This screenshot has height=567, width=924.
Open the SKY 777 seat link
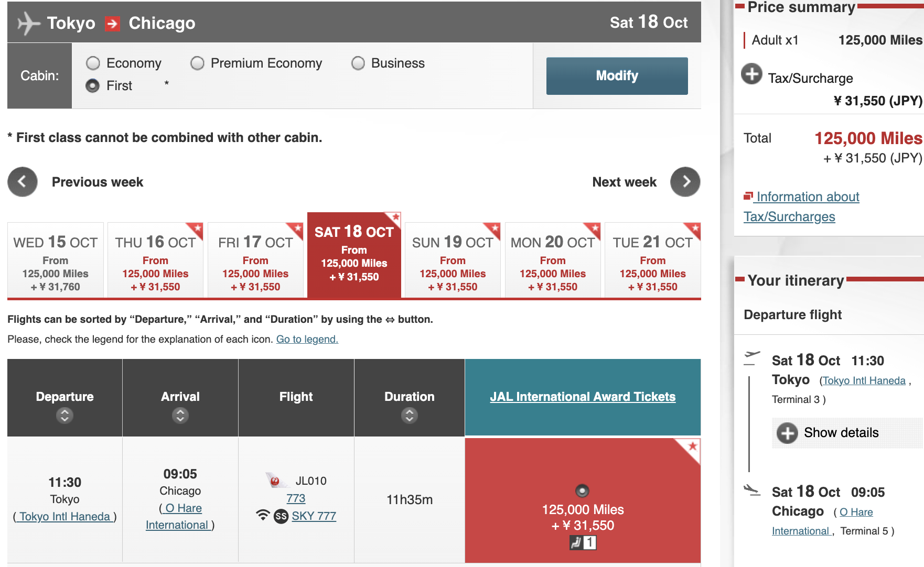(314, 516)
